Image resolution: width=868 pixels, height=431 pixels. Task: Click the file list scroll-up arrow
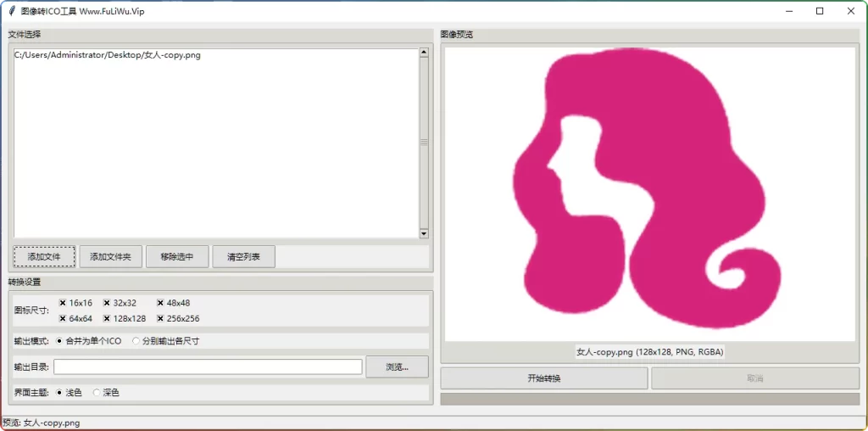(x=424, y=53)
